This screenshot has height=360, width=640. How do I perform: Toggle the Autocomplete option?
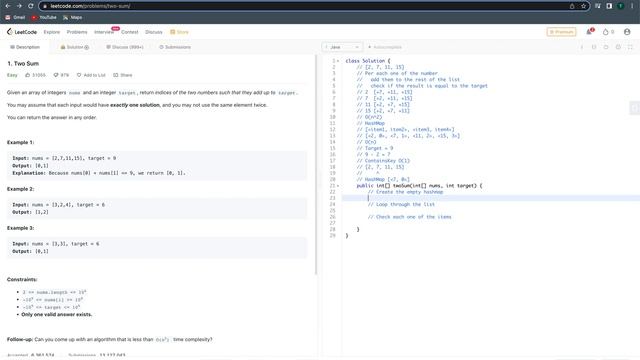[x=384, y=47]
